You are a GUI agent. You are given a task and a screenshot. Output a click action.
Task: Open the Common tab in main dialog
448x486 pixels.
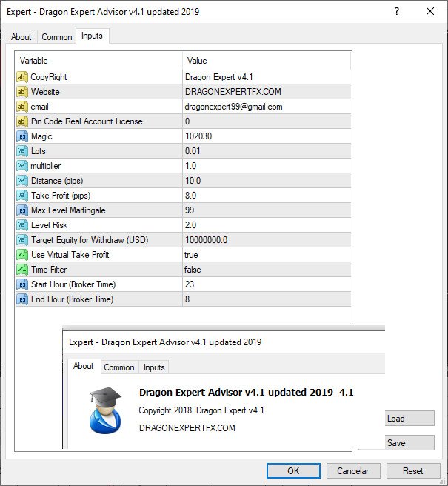pyautogui.click(x=57, y=37)
